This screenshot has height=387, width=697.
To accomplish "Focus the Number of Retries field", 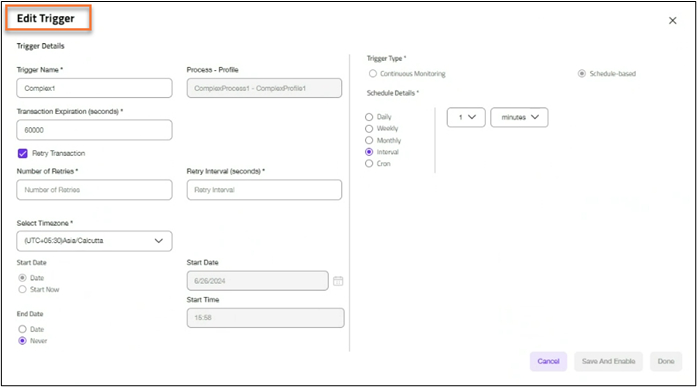I will [x=94, y=190].
